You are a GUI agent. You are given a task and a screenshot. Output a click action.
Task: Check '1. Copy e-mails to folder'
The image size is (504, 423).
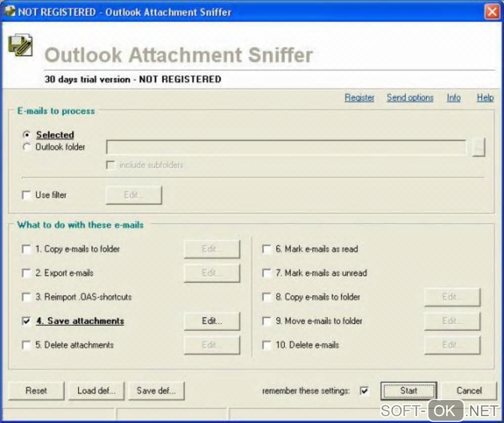pos(26,249)
